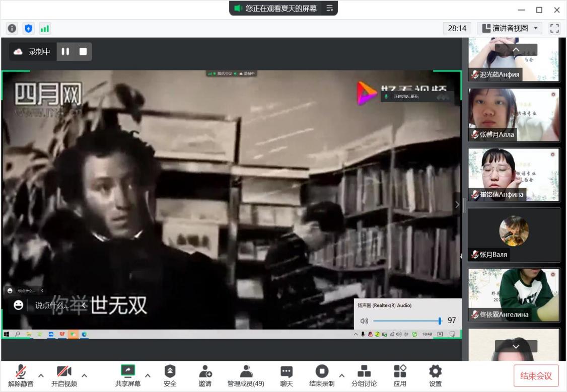Open the meeting info icon top left
Screen dimensions: 567x392
(x=11, y=28)
